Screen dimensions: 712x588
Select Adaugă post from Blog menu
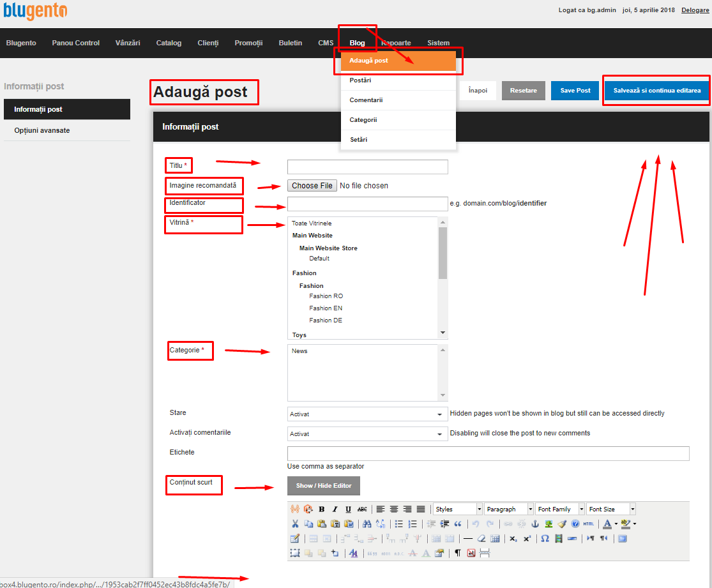pos(398,61)
